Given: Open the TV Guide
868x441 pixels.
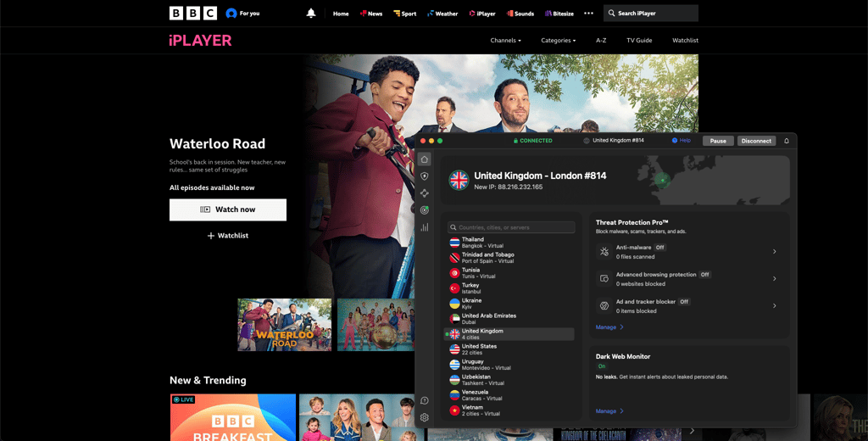Looking at the screenshot, I should coord(639,41).
